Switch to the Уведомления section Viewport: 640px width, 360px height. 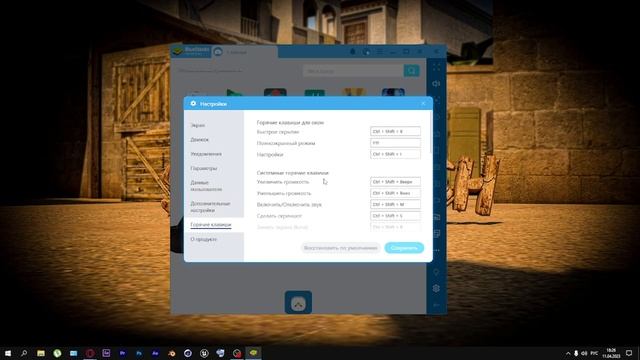pos(206,154)
